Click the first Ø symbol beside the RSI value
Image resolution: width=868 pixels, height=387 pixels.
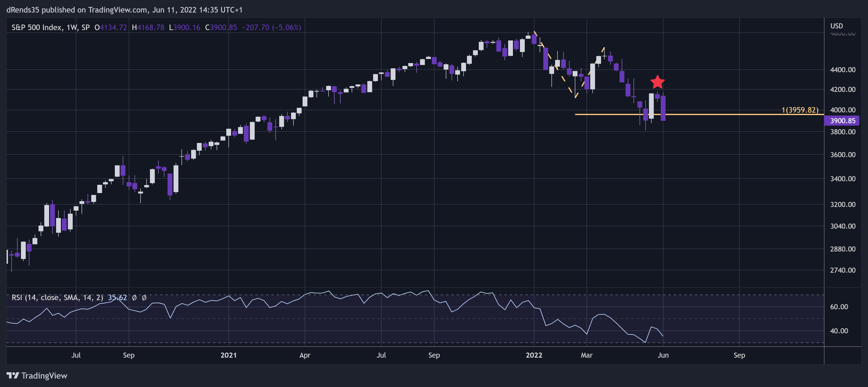(x=134, y=298)
